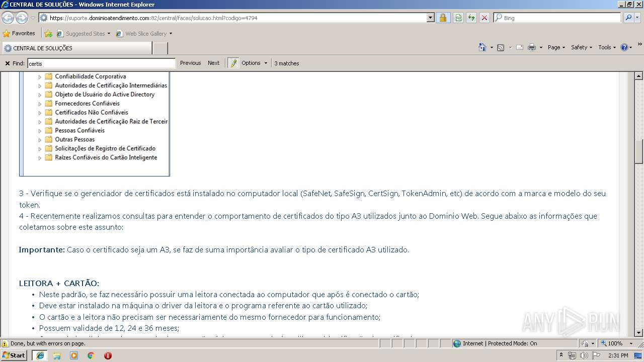This screenshot has width=644, height=362.
Task: Open Windows Media Player from taskbar
Action: pyautogui.click(x=74, y=355)
